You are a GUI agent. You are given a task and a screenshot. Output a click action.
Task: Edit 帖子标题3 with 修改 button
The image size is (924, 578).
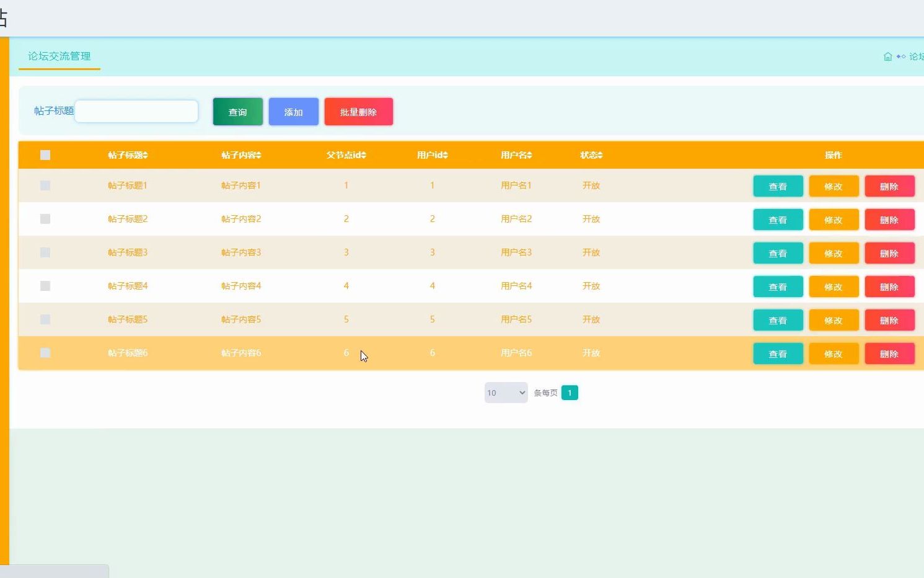click(x=834, y=253)
